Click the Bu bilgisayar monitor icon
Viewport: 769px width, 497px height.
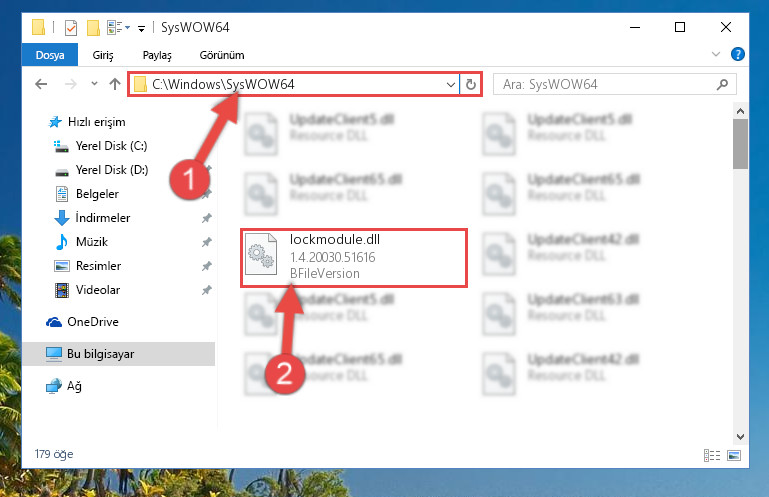click(x=54, y=354)
